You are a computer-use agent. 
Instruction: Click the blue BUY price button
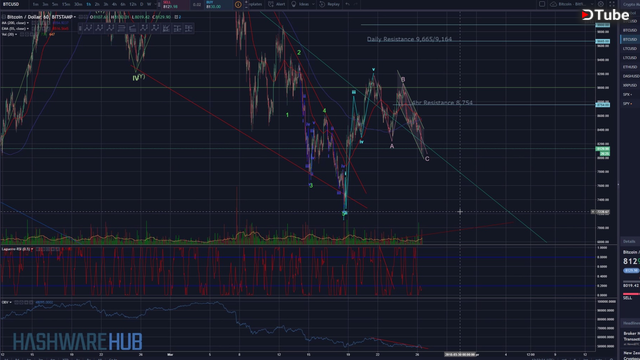218,4
